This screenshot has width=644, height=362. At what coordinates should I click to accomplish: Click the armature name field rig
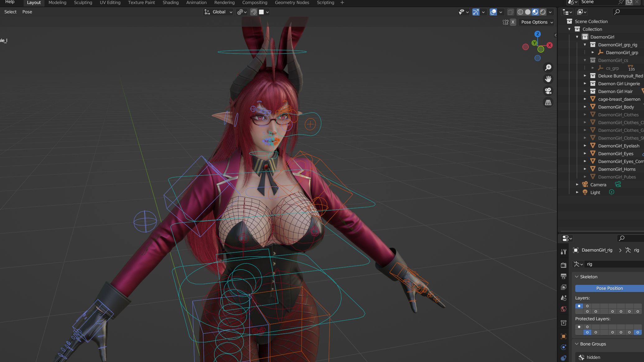(614, 264)
